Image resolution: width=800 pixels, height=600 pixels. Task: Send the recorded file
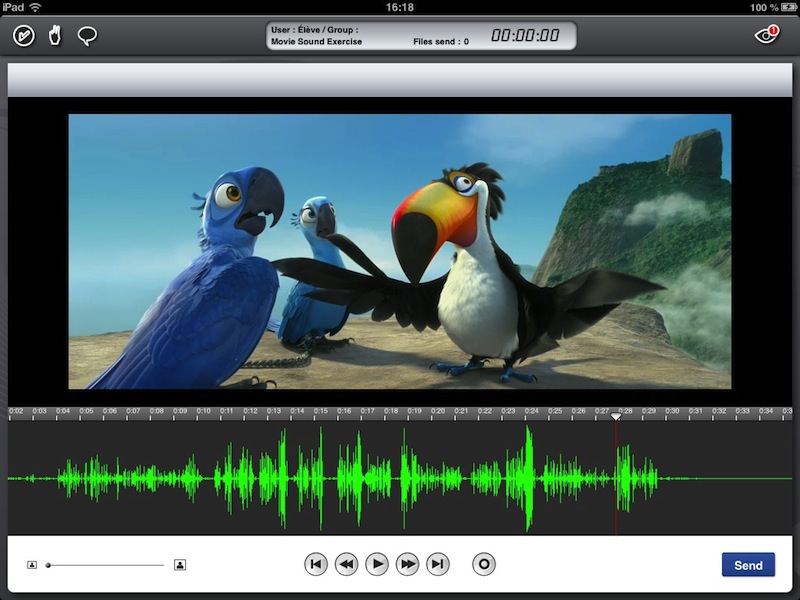pos(748,565)
